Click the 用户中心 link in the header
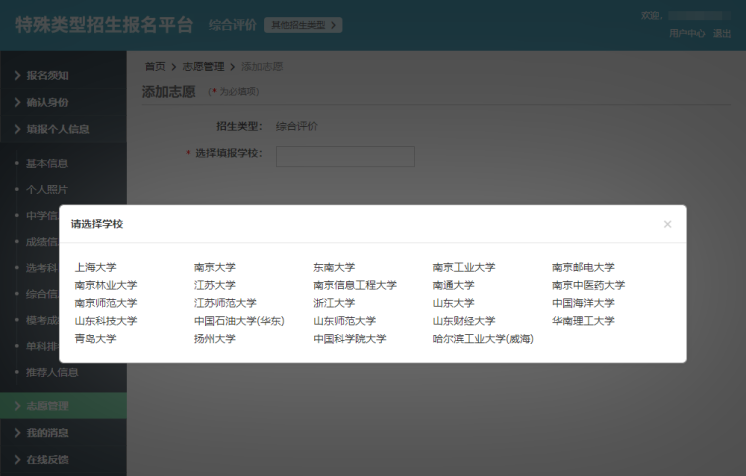This screenshot has height=476, width=746. (687, 33)
